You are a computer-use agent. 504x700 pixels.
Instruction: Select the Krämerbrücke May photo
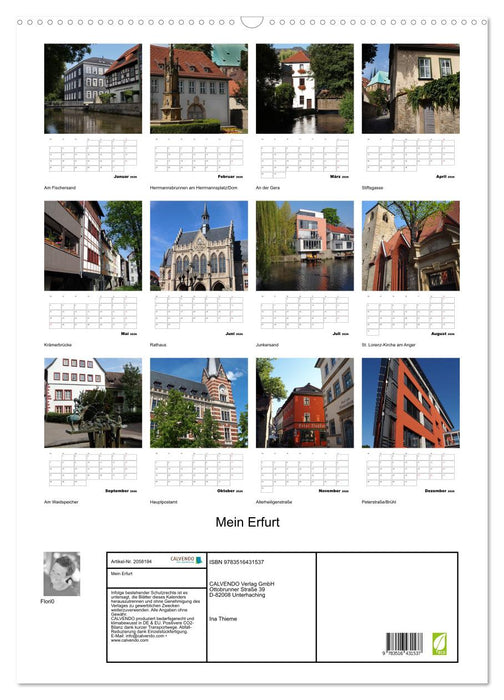[93, 246]
